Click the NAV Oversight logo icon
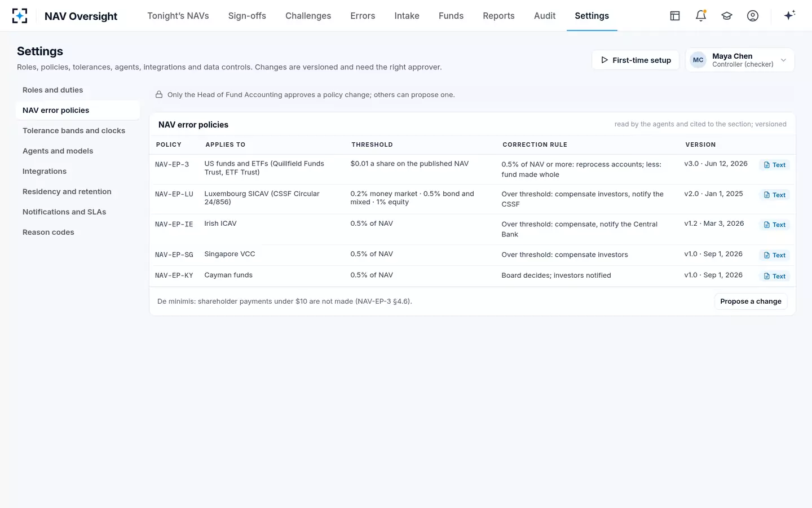 [20, 16]
